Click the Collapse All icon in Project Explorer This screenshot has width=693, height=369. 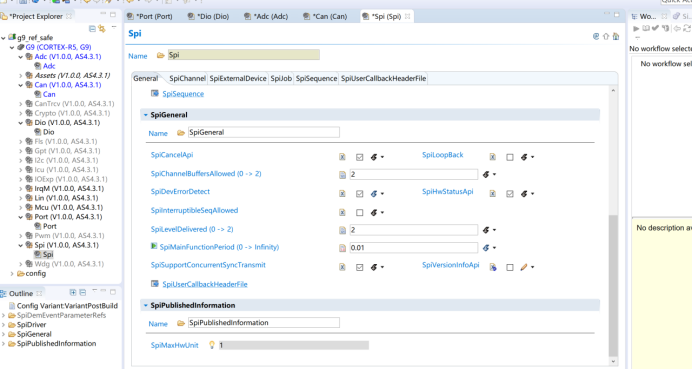coord(92,29)
